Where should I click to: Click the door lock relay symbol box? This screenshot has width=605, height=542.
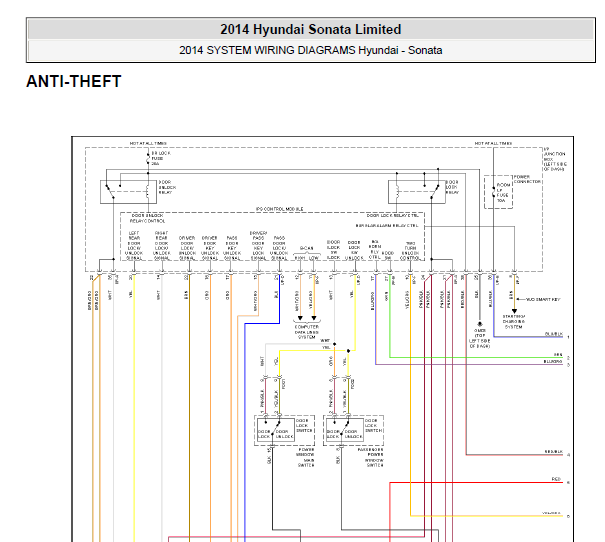pyautogui.click(x=417, y=192)
